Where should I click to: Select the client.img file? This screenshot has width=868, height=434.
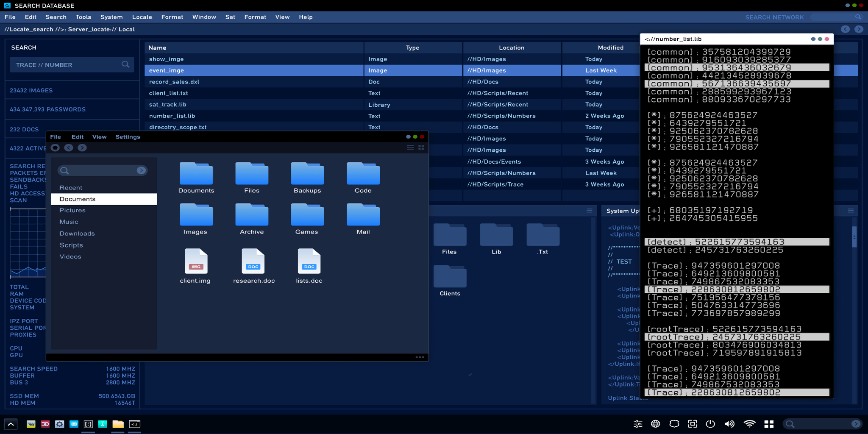[x=195, y=266]
